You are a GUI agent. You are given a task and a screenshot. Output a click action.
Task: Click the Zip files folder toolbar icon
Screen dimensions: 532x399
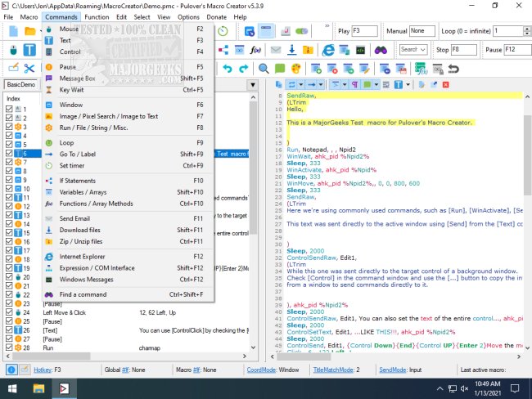(x=308, y=50)
